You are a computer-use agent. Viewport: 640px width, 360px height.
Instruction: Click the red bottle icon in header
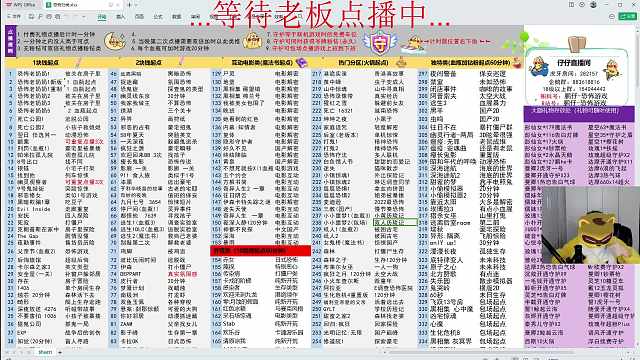click(517, 63)
